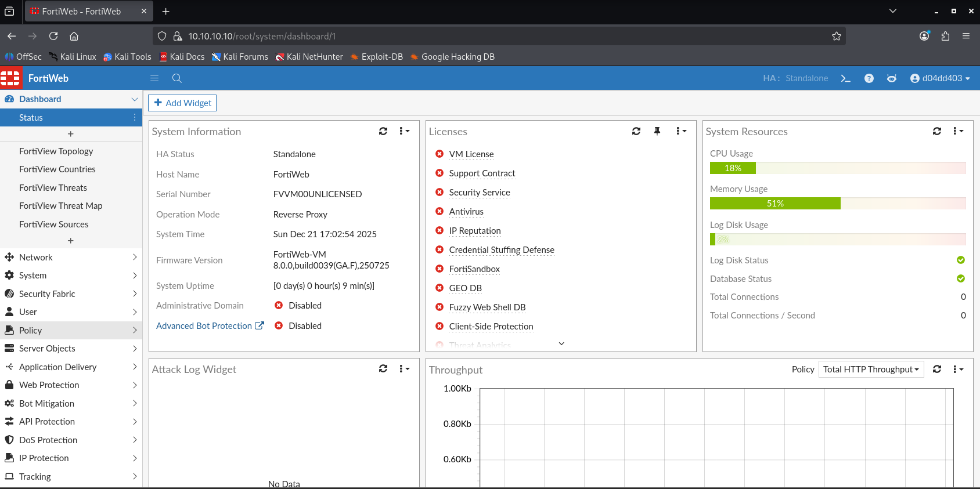
Task: Select the FortiWeb browser tab
Action: [x=89, y=11]
